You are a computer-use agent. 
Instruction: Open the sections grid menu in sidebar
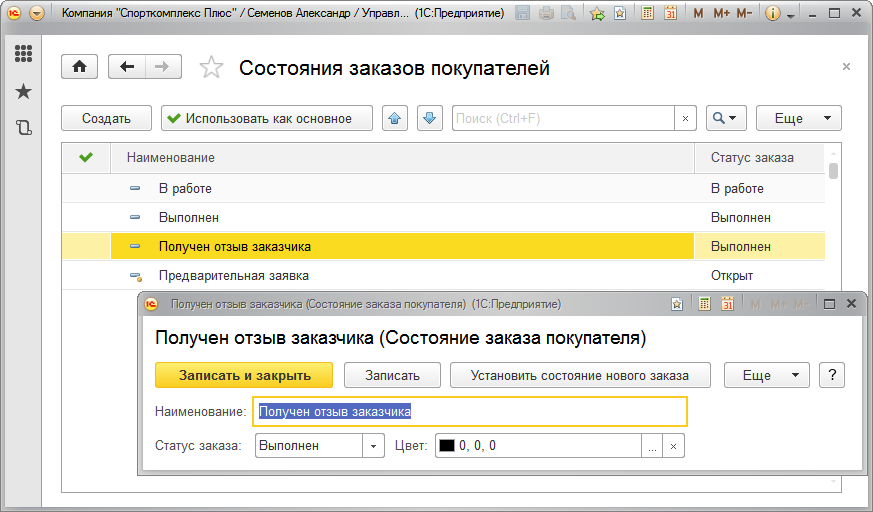click(23, 54)
